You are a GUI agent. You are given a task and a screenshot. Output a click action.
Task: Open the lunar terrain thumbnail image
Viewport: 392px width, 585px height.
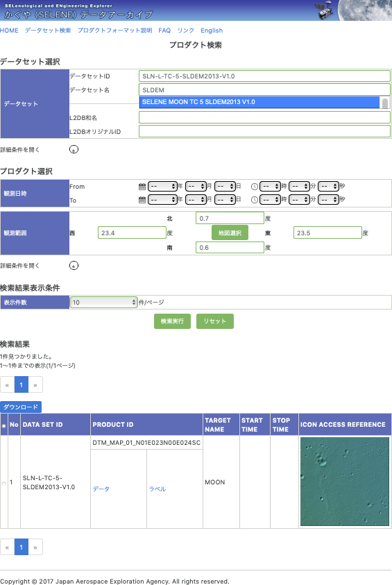click(x=345, y=482)
